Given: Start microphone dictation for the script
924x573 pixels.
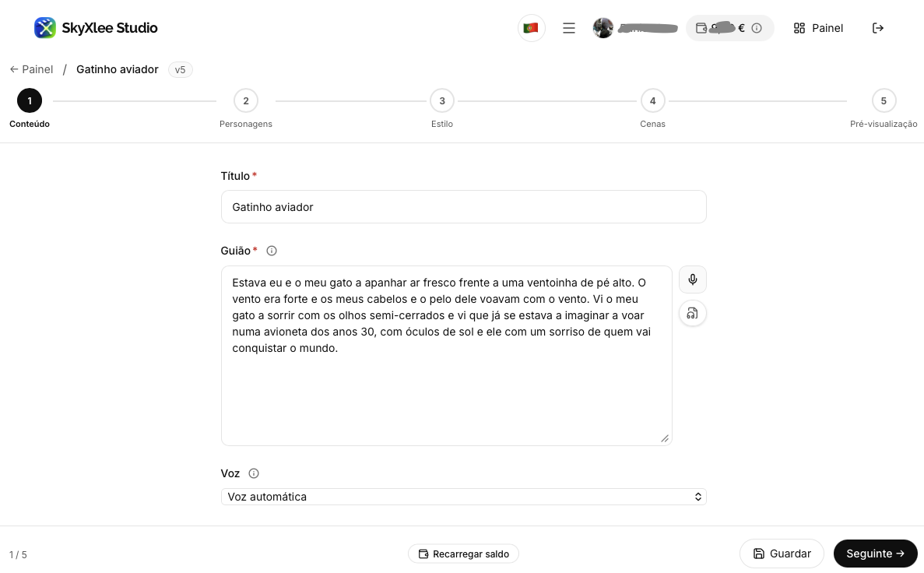Looking at the screenshot, I should pyautogui.click(x=692, y=279).
